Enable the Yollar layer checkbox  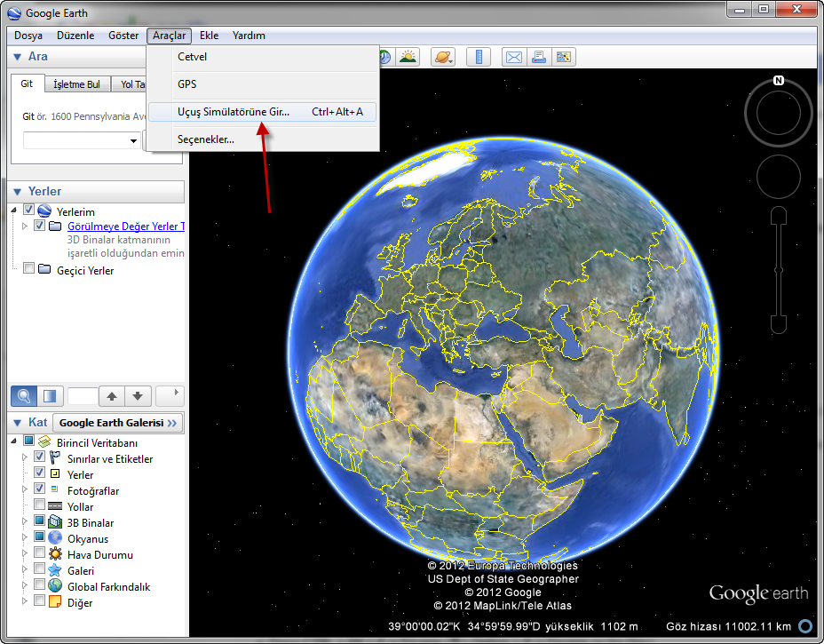pyautogui.click(x=39, y=506)
